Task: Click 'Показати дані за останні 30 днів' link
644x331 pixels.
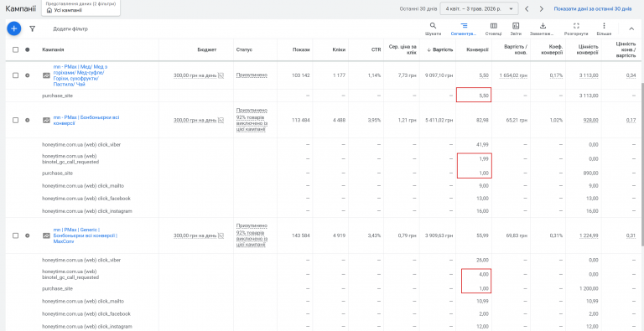Action: pos(593,8)
